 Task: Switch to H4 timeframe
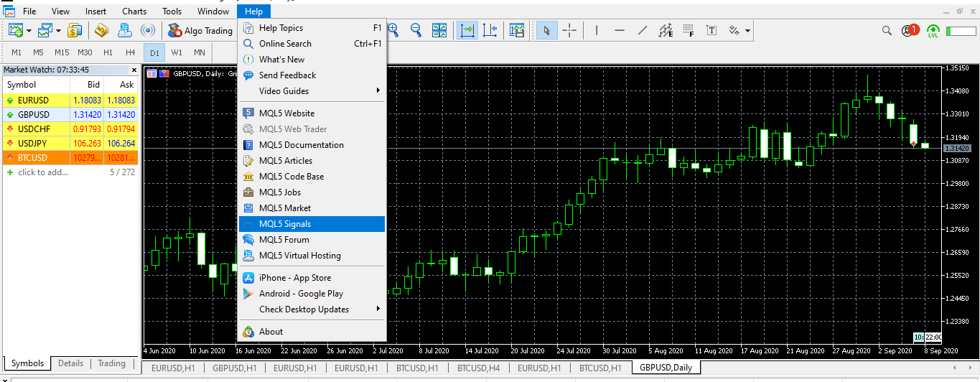pos(130,52)
